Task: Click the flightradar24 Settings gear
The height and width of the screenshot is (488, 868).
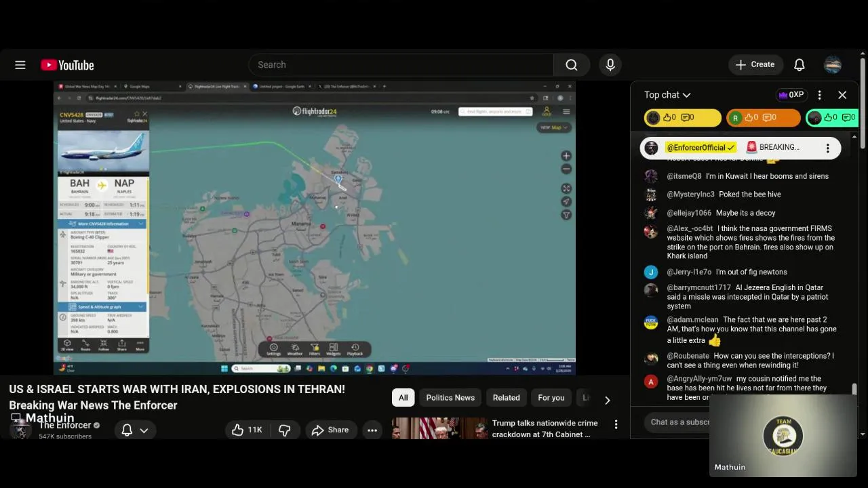Action: pos(273,349)
